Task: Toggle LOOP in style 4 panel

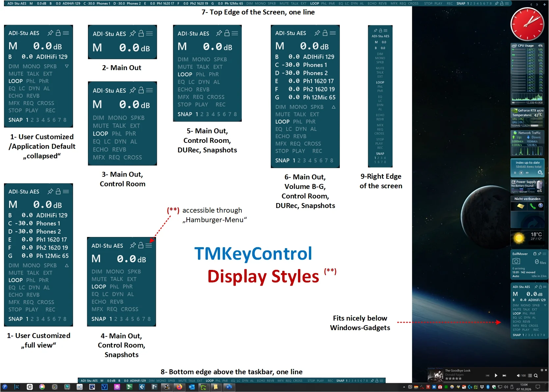Action: (x=99, y=287)
